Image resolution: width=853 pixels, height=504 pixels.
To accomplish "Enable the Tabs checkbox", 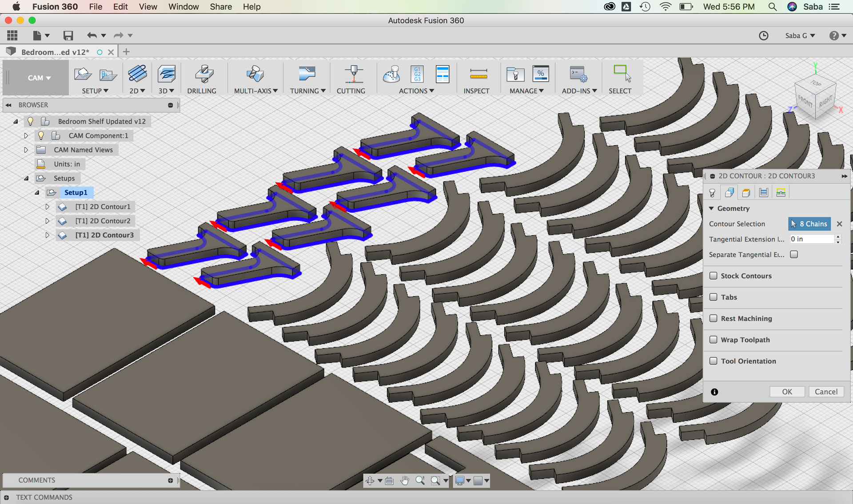I will pos(713,297).
